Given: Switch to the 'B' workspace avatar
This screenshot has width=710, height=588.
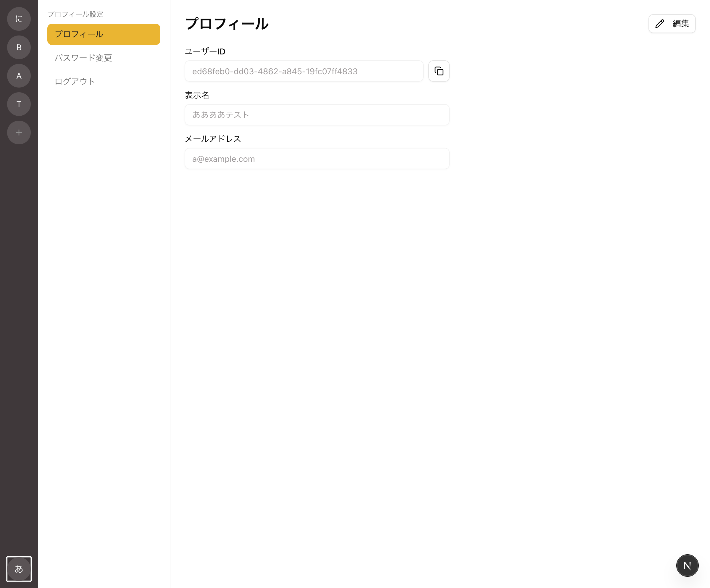Looking at the screenshot, I should 19,47.
